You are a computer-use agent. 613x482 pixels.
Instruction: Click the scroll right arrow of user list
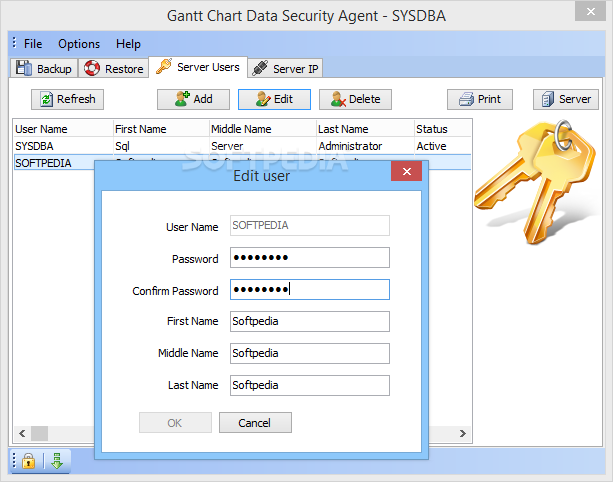[x=463, y=434]
